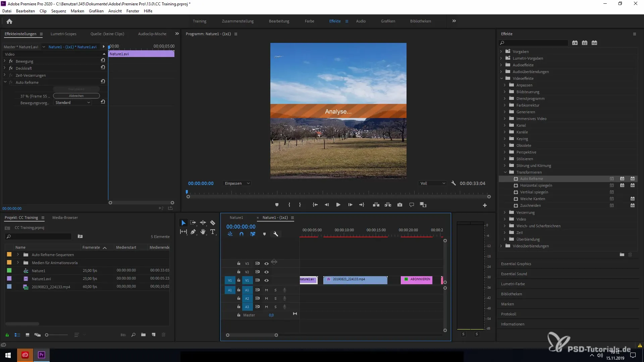Collapse the Videoeffekte folder

click(x=501, y=78)
